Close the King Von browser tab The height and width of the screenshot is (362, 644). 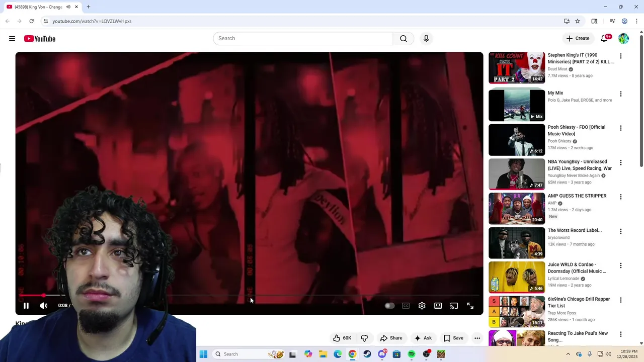[x=76, y=7]
